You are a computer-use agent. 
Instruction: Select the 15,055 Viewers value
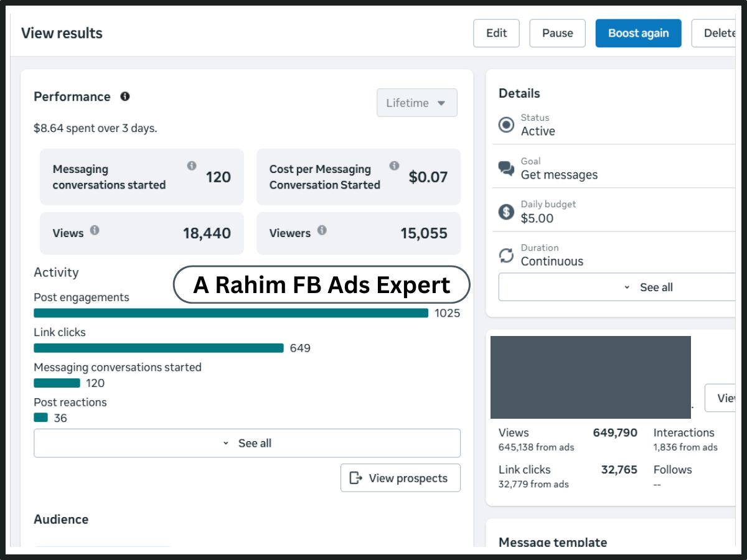point(424,233)
